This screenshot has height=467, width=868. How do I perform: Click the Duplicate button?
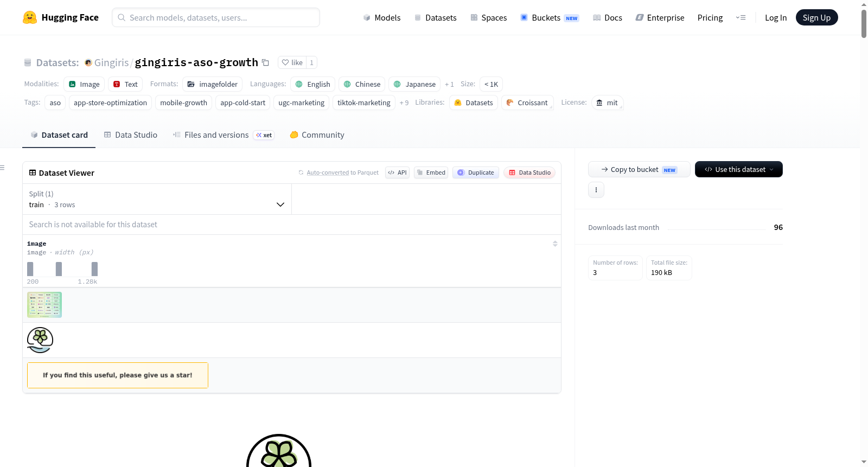pos(476,172)
